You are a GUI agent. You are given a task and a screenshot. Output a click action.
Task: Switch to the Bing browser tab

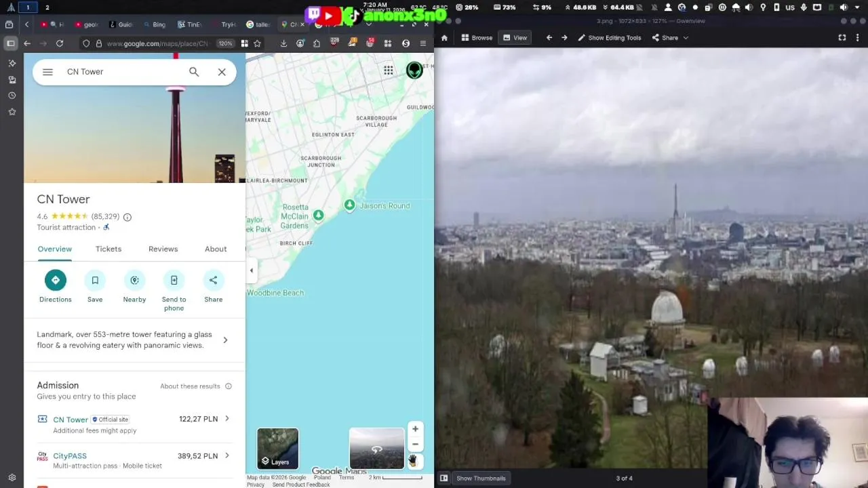(155, 24)
